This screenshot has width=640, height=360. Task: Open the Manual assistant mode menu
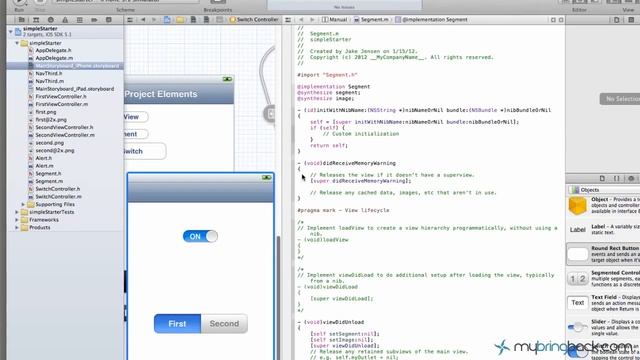pos(335,20)
